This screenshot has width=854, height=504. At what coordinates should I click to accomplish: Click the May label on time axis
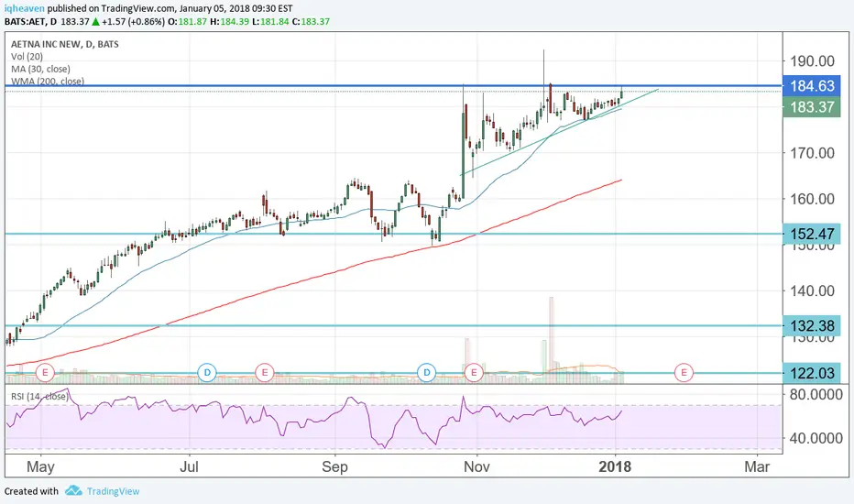point(40,467)
